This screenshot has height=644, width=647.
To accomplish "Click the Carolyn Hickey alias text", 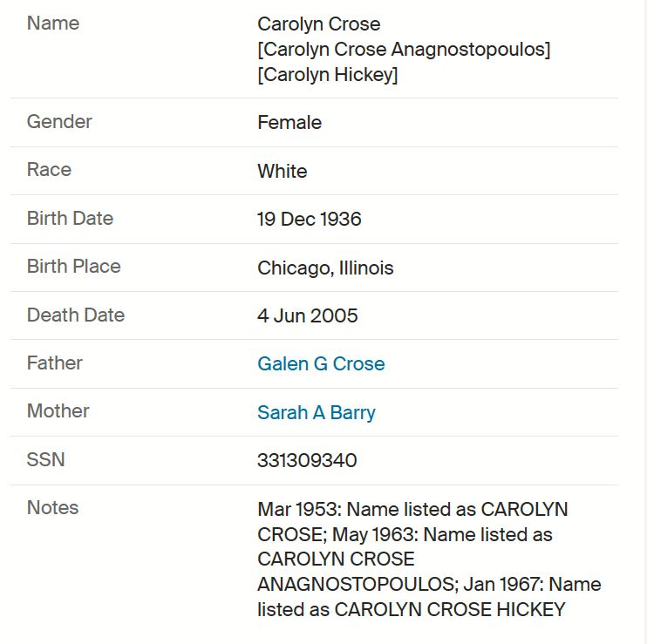I will tap(328, 75).
